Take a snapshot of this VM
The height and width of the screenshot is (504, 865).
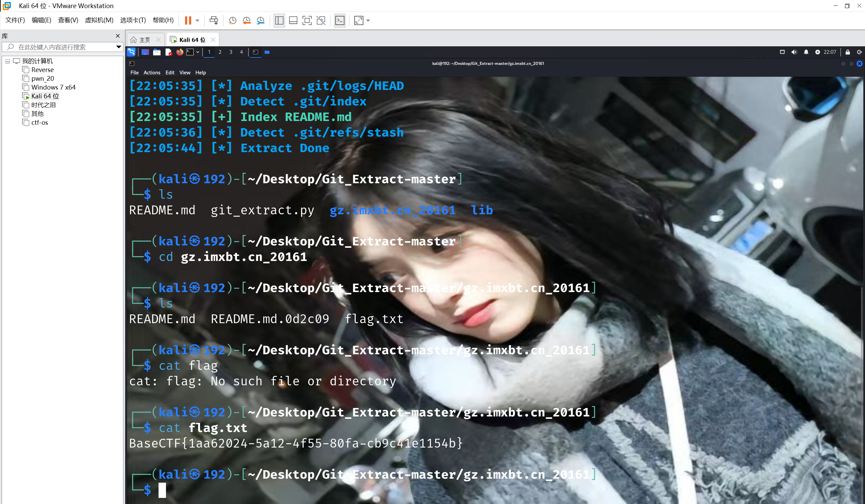click(x=232, y=21)
